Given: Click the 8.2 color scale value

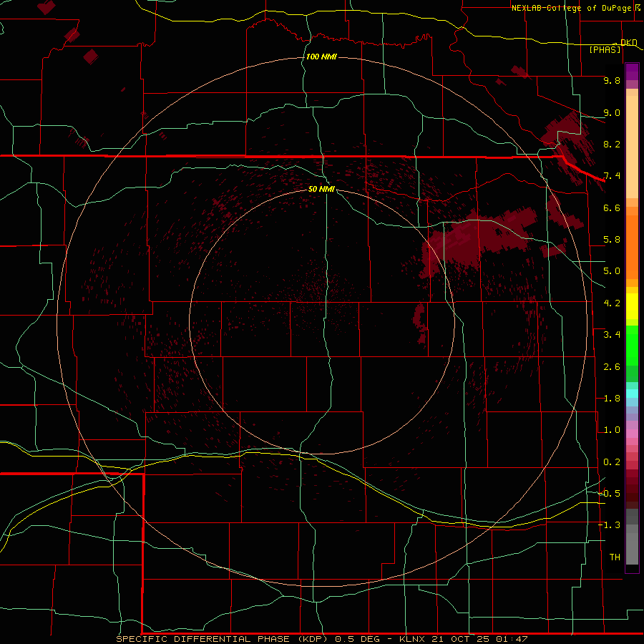Looking at the screenshot, I should (612, 144).
